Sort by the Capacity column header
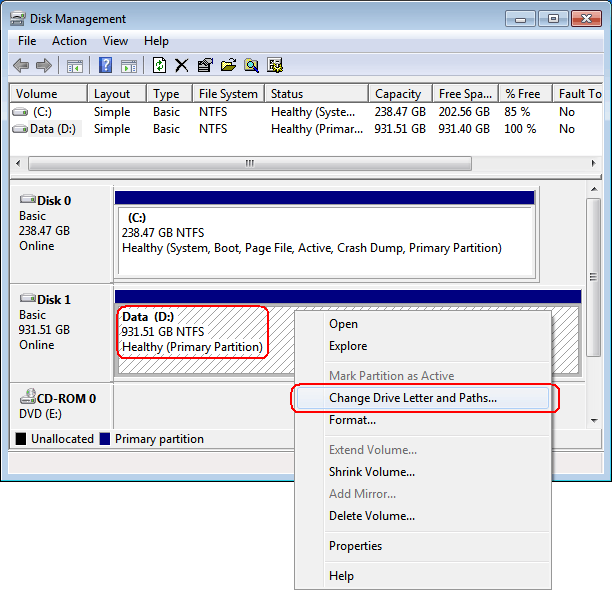612x590 pixels. [x=398, y=94]
